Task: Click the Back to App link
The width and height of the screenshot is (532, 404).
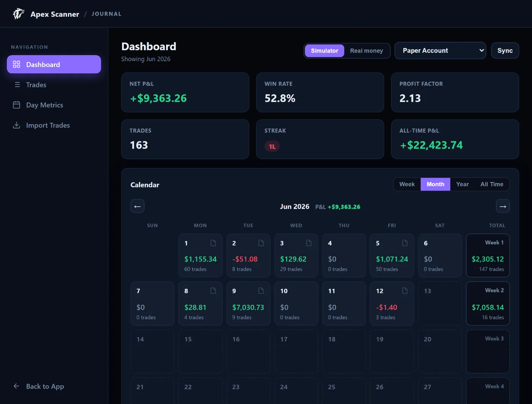Action: [45, 386]
